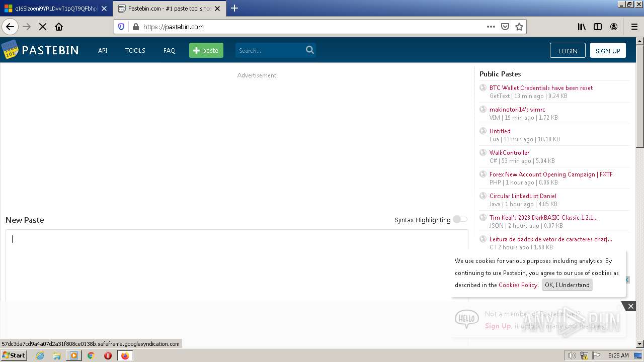The height and width of the screenshot is (362, 644).
Task: Toggle the Syntax Highlighting switch
Action: (460, 219)
